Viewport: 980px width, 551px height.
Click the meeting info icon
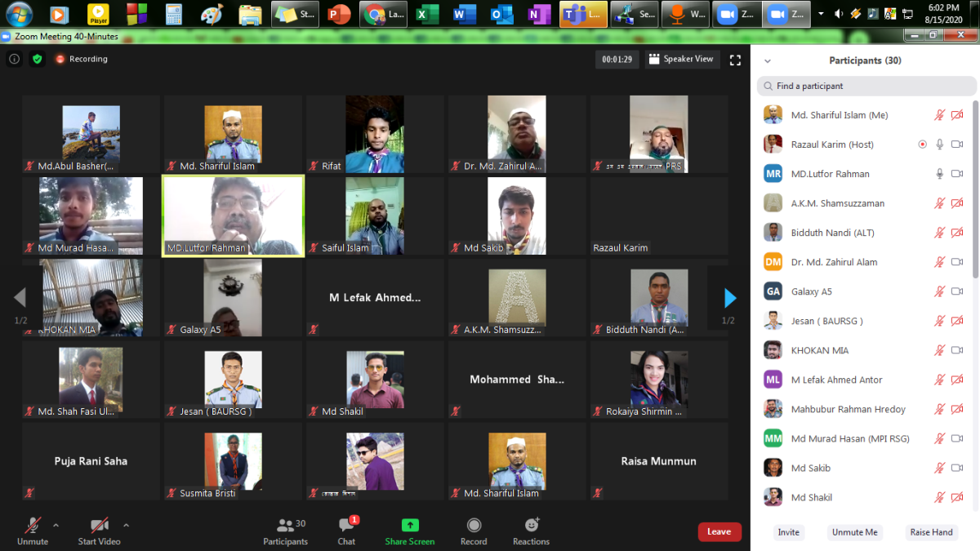click(x=14, y=59)
